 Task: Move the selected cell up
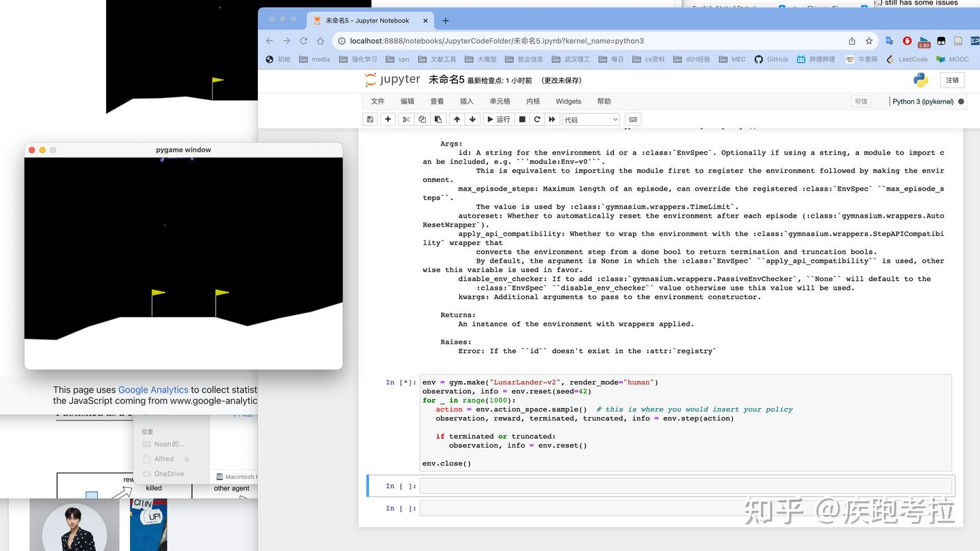coord(457,120)
